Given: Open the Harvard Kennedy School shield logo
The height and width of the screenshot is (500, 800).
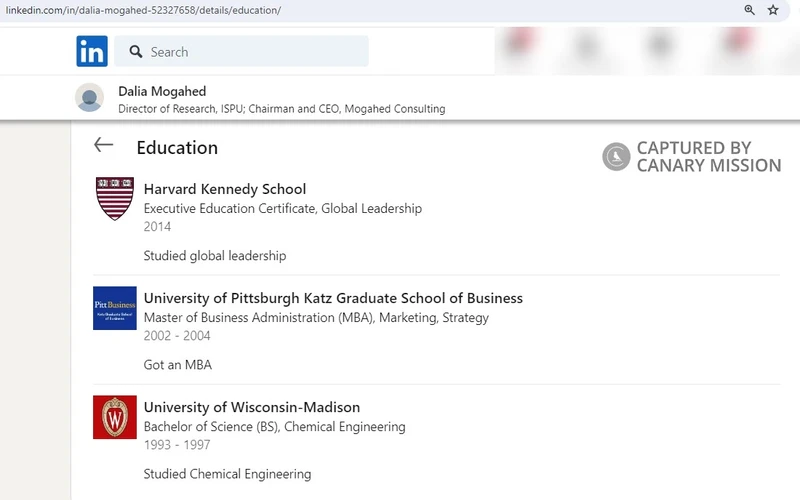Looking at the screenshot, I should click(x=115, y=198).
